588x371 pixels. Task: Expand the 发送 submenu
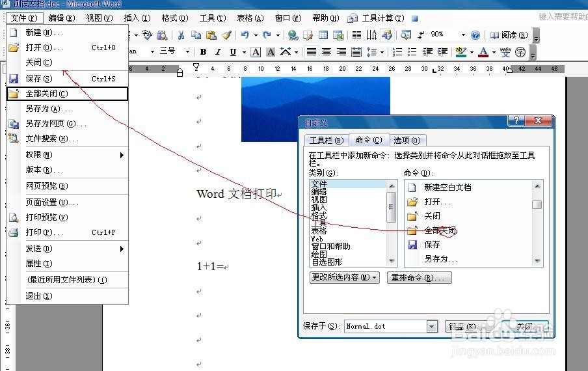pos(67,249)
